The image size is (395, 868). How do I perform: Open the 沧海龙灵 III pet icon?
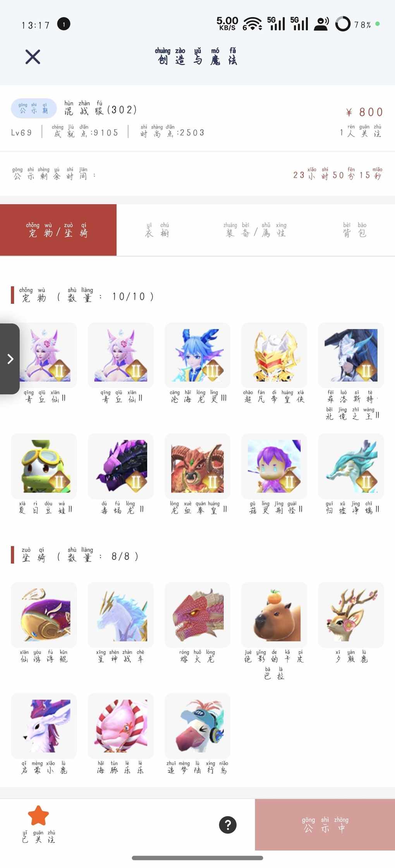(197, 355)
